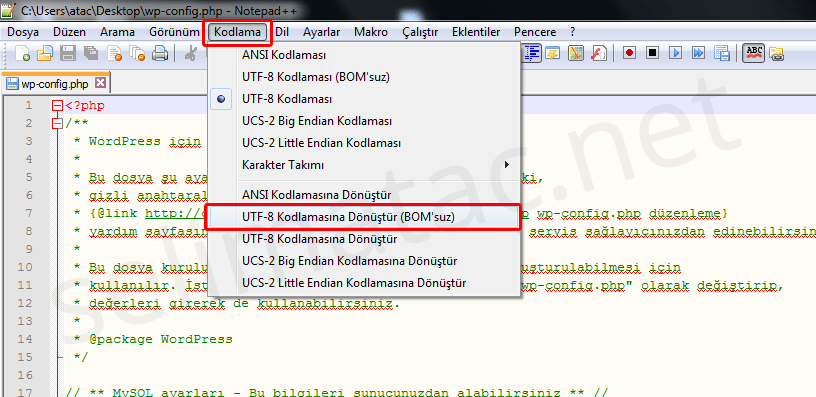The width and height of the screenshot is (816, 397).
Task: Click the Print toolbar icon
Action: (160, 53)
